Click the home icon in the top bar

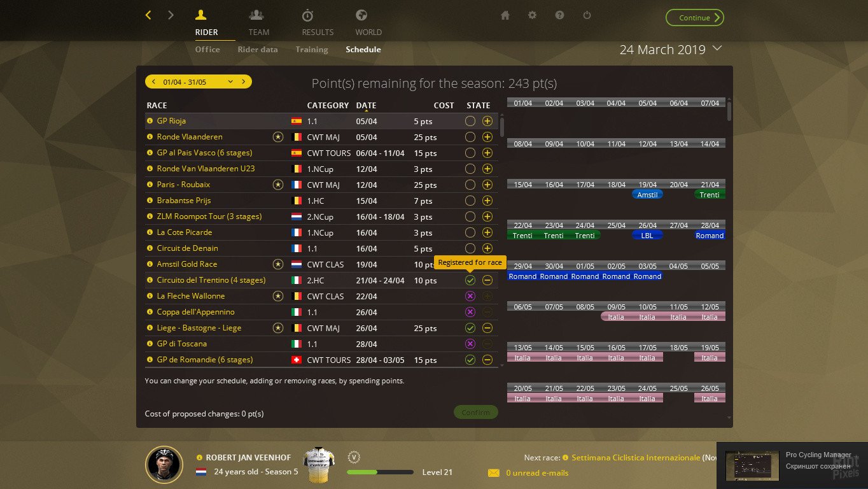click(x=505, y=15)
